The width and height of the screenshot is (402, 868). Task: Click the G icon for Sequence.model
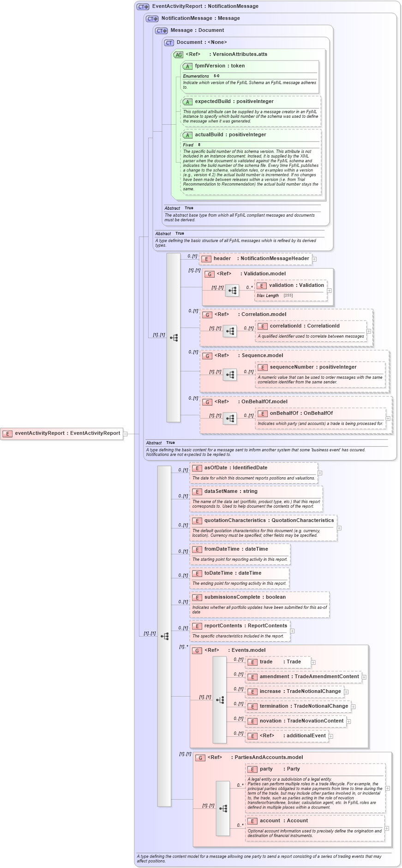pos(207,356)
